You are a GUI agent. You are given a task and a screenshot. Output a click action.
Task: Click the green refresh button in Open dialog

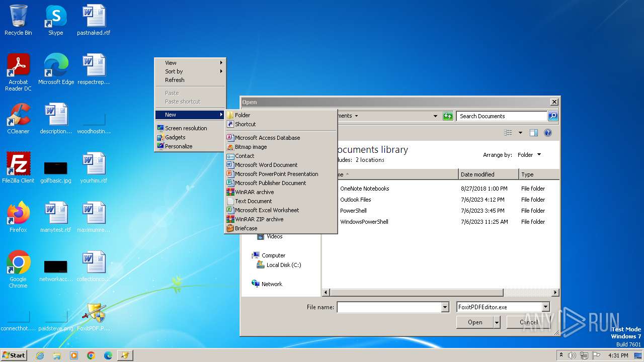(448, 116)
